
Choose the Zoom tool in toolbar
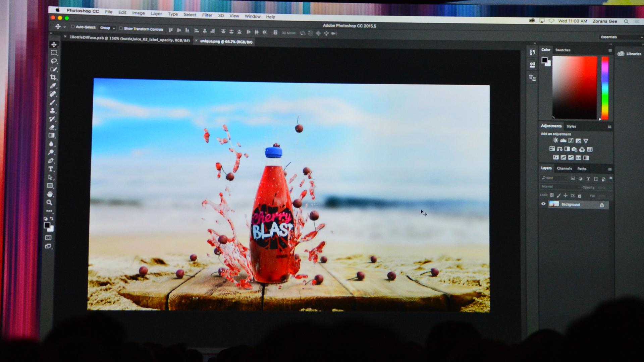point(49,202)
